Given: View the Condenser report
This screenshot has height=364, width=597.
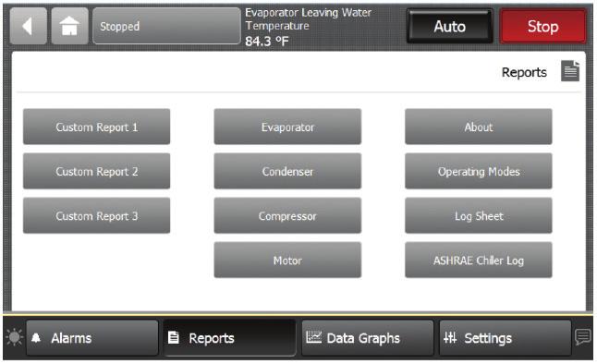Looking at the screenshot, I should point(287,171).
